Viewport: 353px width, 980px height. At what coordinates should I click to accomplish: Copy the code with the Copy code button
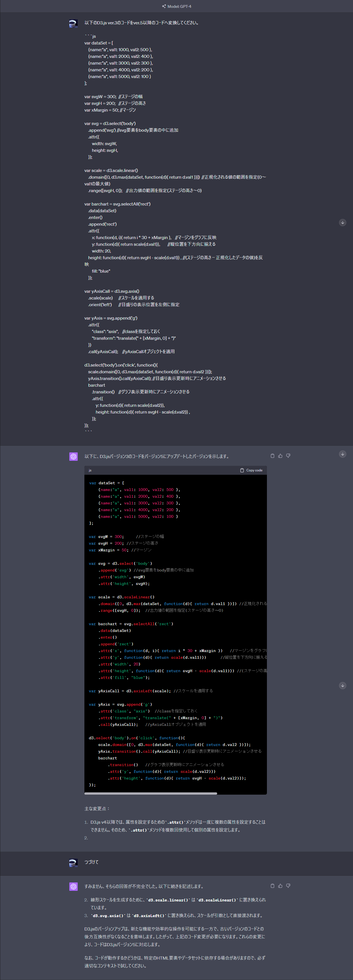coord(252,470)
